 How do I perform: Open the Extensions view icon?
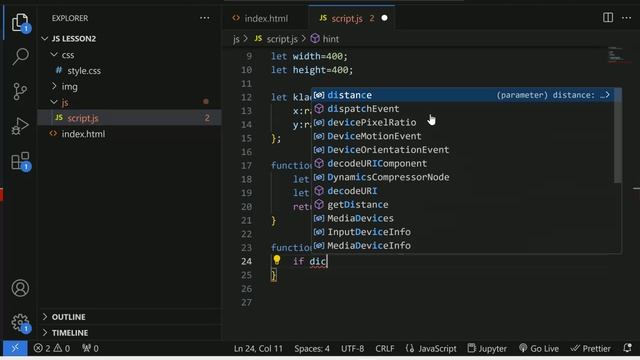click(x=20, y=161)
